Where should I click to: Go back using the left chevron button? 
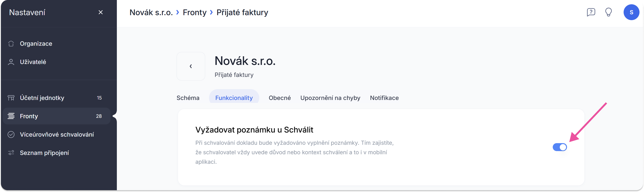(191, 66)
